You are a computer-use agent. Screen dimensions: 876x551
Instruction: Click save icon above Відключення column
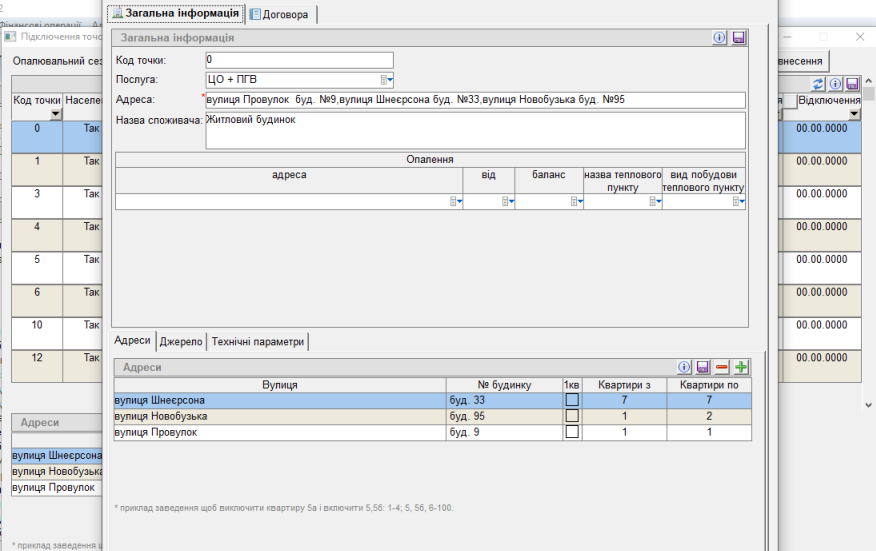pos(852,84)
